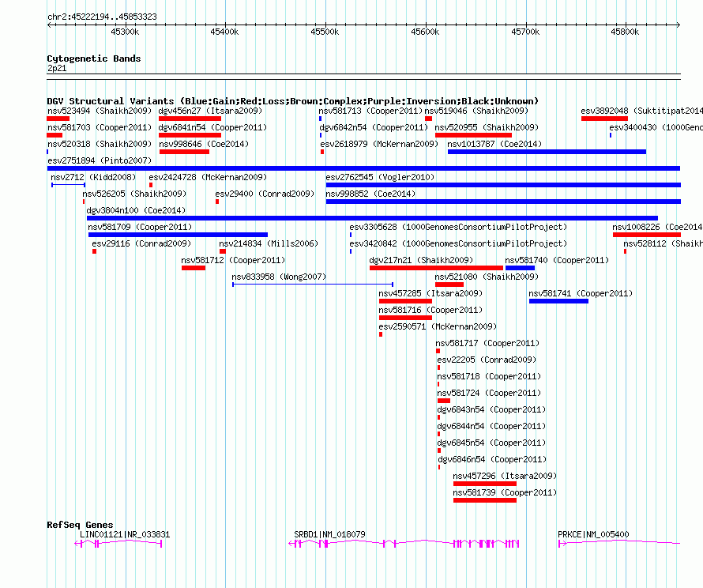Open the nsv523494 (Shaikh2009) variant label
Image resolution: width=703 pixels, height=588 pixels.
pyautogui.click(x=100, y=111)
